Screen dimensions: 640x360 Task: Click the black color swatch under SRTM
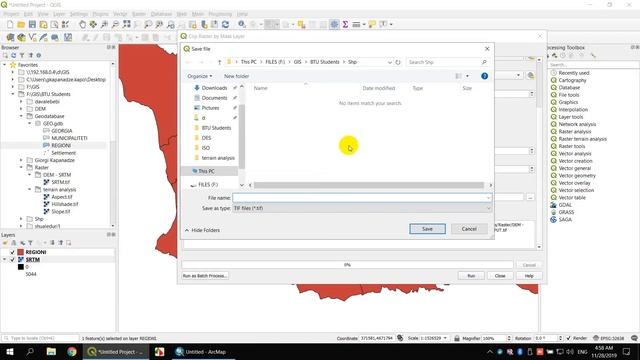(x=21, y=267)
